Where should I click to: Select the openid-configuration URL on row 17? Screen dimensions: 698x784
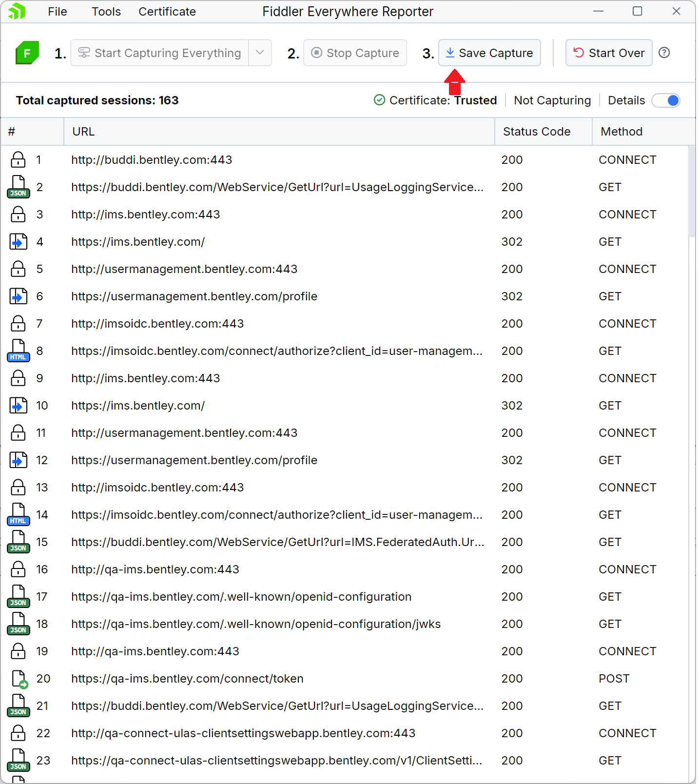[x=241, y=596]
